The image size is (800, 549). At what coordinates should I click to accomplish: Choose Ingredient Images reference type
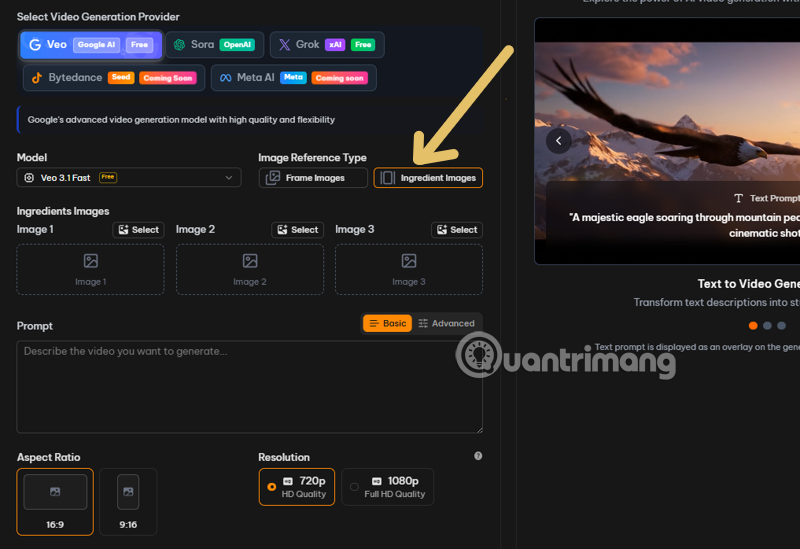428,178
